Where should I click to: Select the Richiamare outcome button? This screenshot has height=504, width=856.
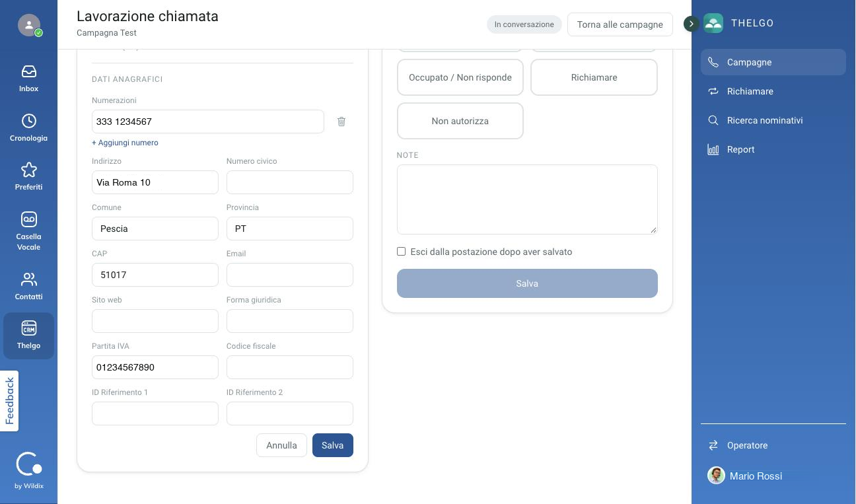coord(594,77)
